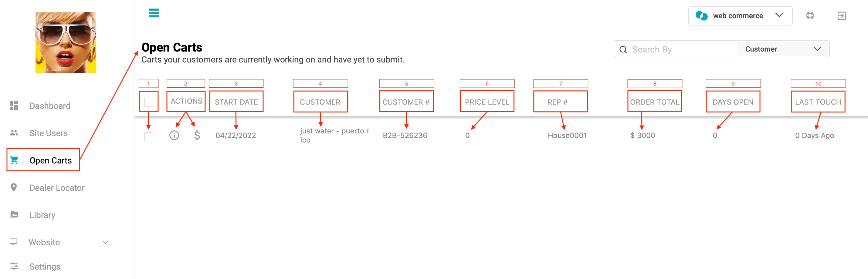Click the dollar sign action icon
The image size is (868, 279).
click(197, 135)
